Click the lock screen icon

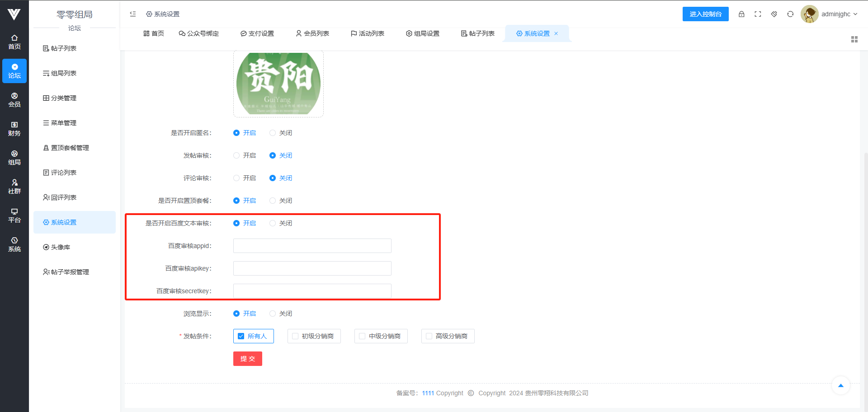pos(741,14)
